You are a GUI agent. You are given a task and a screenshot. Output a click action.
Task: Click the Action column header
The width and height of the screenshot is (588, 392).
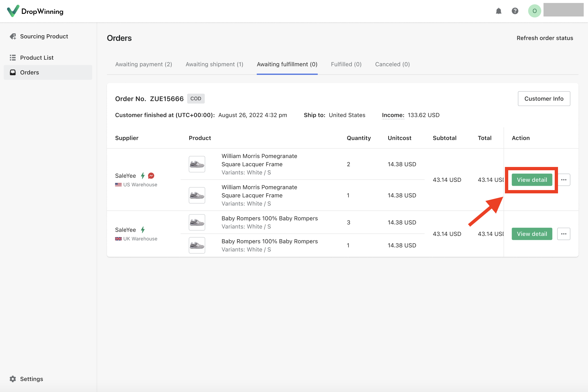pyautogui.click(x=521, y=138)
